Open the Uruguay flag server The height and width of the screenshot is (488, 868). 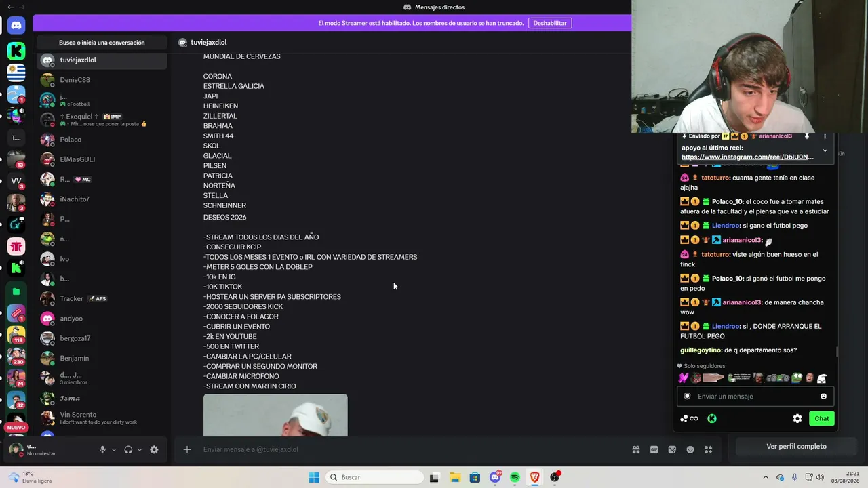[16, 72]
